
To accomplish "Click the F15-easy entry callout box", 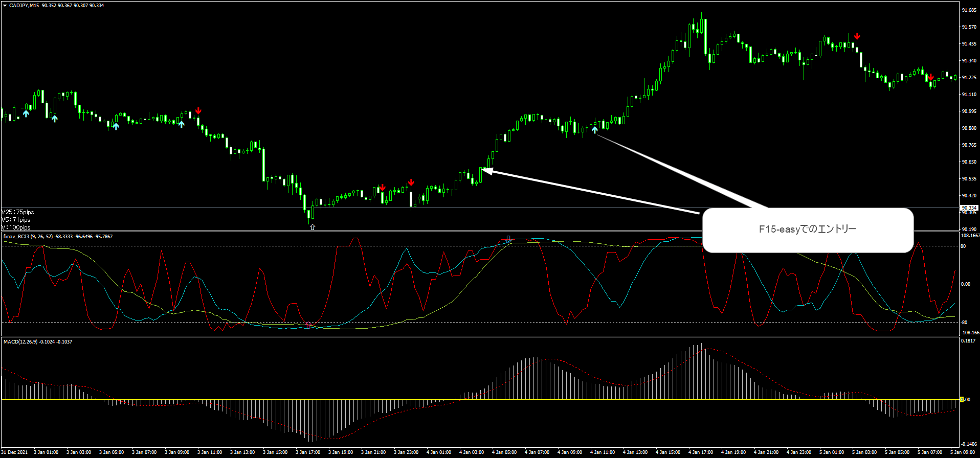I will click(807, 230).
